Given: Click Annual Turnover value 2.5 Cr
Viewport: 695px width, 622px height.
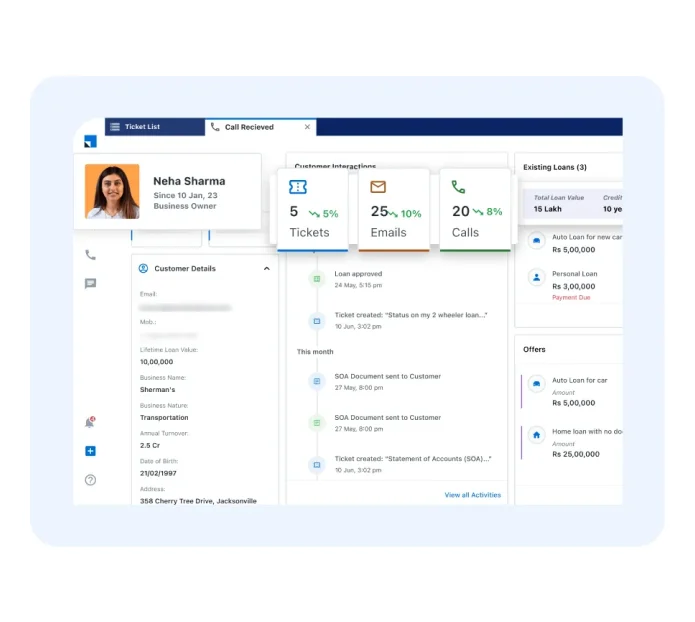Looking at the screenshot, I should point(150,446).
